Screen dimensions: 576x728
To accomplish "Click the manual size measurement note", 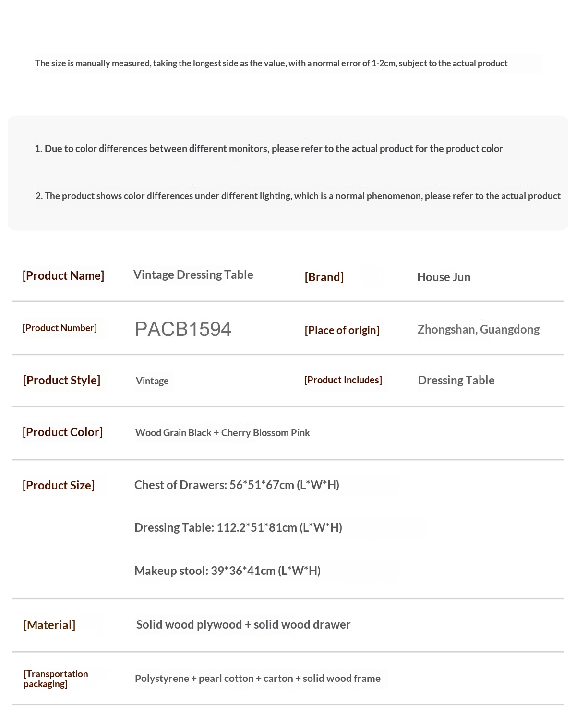I will coord(271,63).
